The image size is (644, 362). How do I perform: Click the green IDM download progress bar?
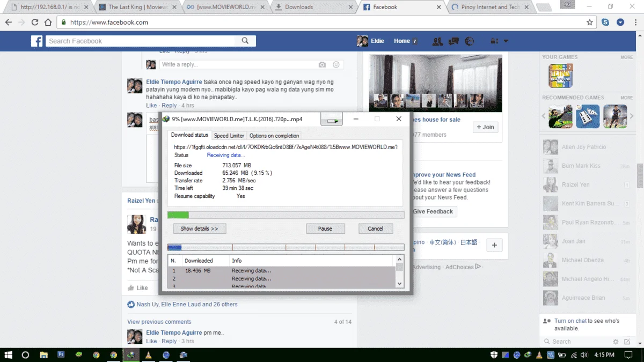pyautogui.click(x=286, y=215)
